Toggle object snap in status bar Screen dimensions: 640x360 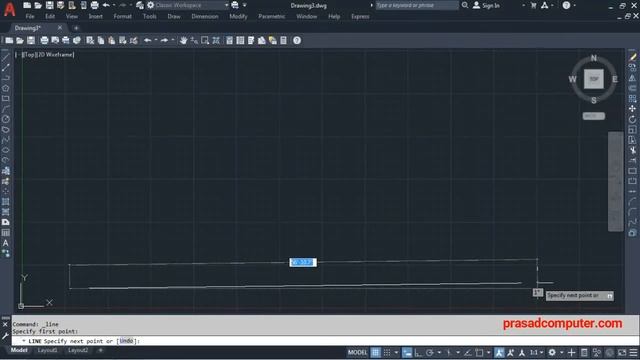(479, 353)
